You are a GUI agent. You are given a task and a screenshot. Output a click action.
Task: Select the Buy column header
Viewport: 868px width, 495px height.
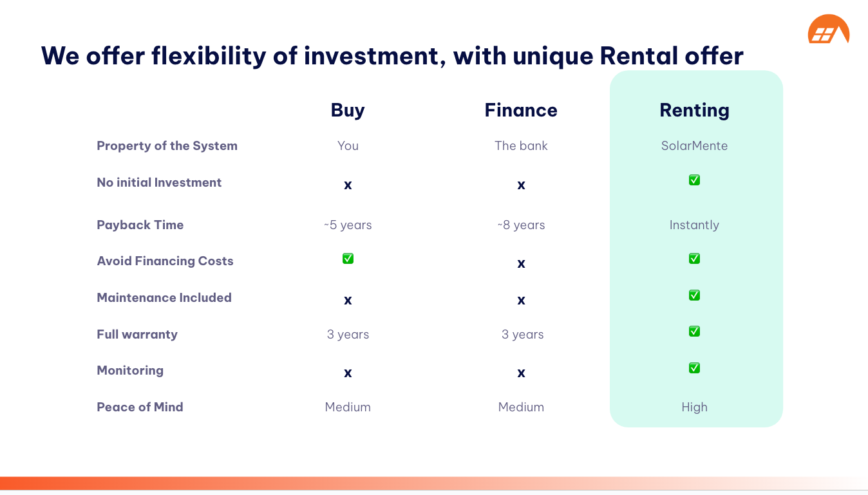click(x=348, y=110)
